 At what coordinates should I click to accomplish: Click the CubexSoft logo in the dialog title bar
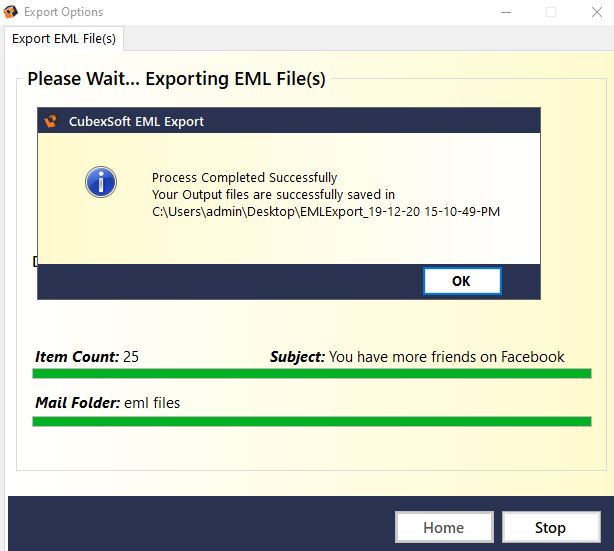[x=52, y=122]
